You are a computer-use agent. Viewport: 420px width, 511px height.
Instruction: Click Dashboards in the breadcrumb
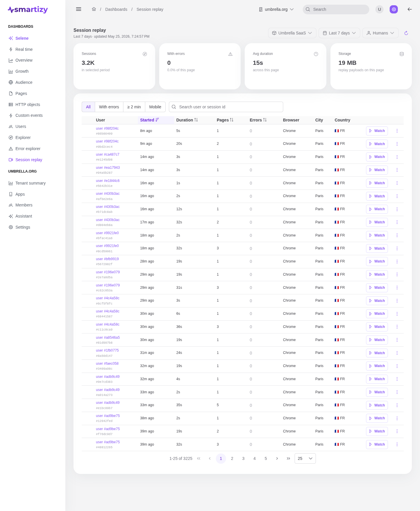tap(116, 9)
